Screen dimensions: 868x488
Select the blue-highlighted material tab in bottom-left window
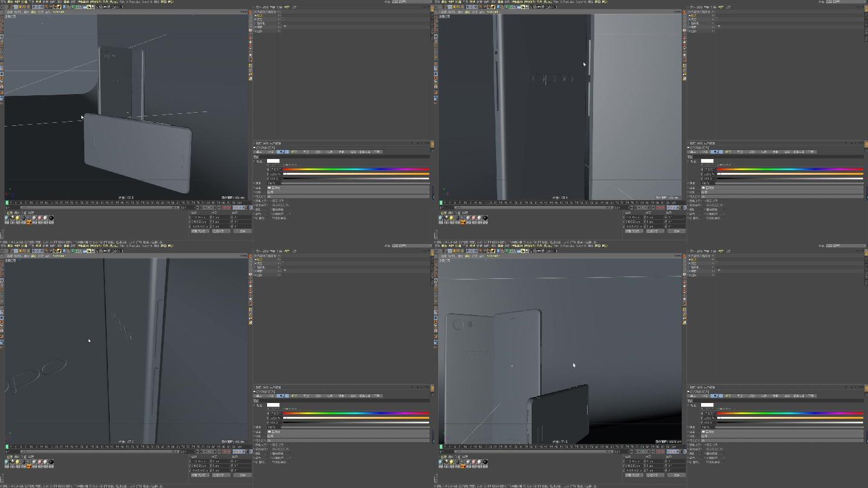pyautogui.click(x=283, y=396)
